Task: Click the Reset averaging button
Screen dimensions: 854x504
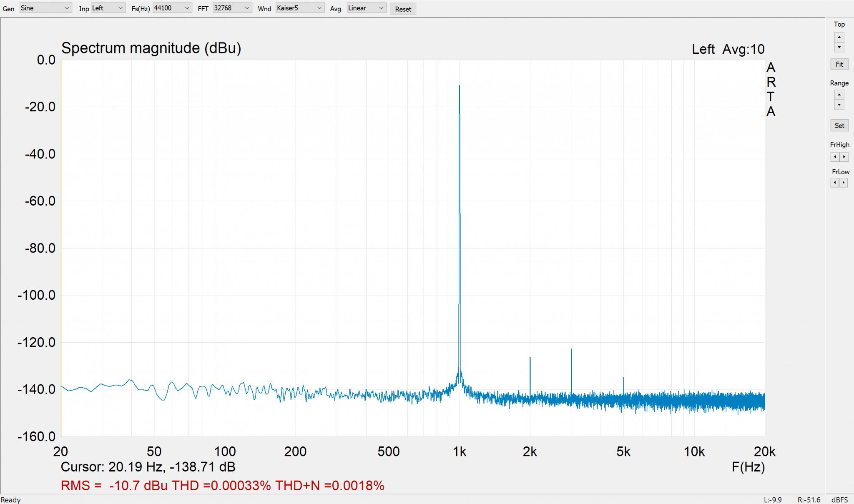Action: (403, 9)
